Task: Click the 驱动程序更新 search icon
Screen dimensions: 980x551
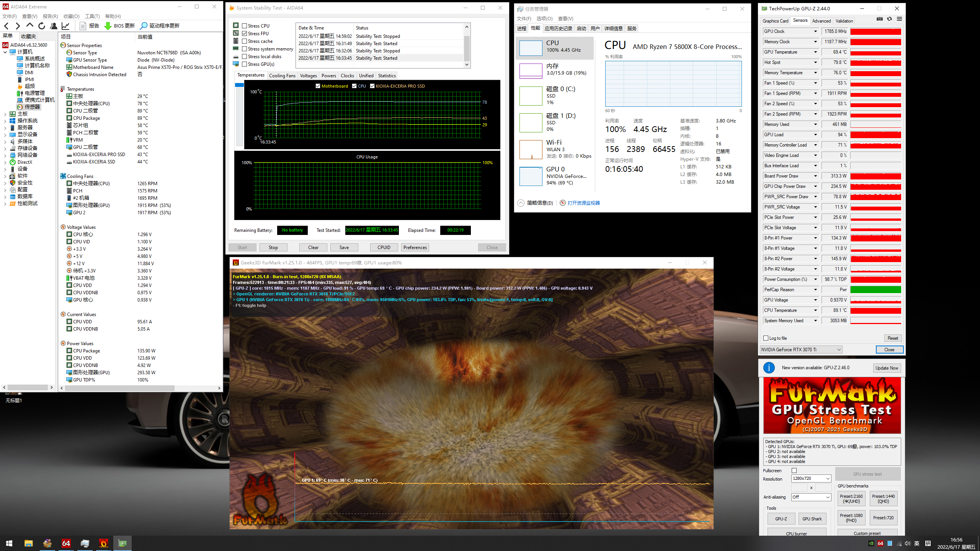Action: coord(144,26)
